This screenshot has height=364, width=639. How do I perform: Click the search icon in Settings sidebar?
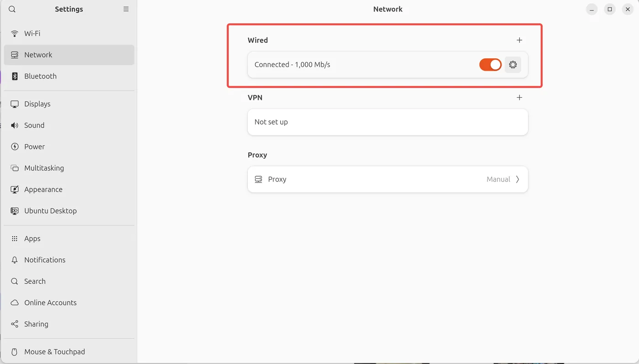pos(12,9)
